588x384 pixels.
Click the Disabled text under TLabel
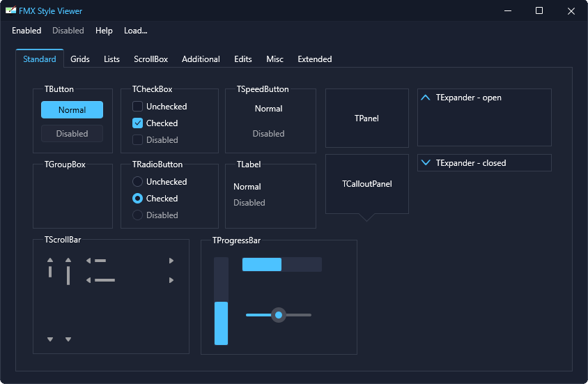coord(249,203)
